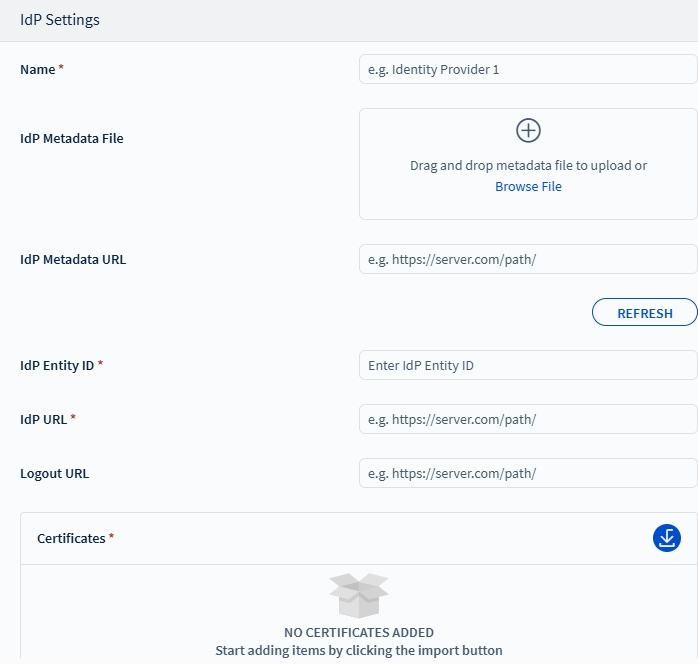The width and height of the screenshot is (698, 664).
Task: Click the NO CERTIFICATES ADDED message
Action: (x=358, y=632)
